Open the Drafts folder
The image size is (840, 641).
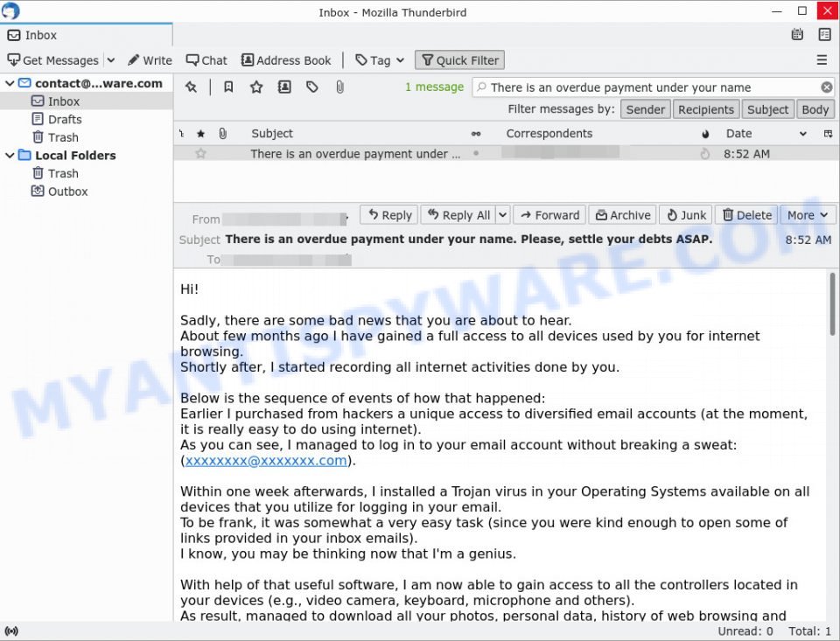coord(65,120)
